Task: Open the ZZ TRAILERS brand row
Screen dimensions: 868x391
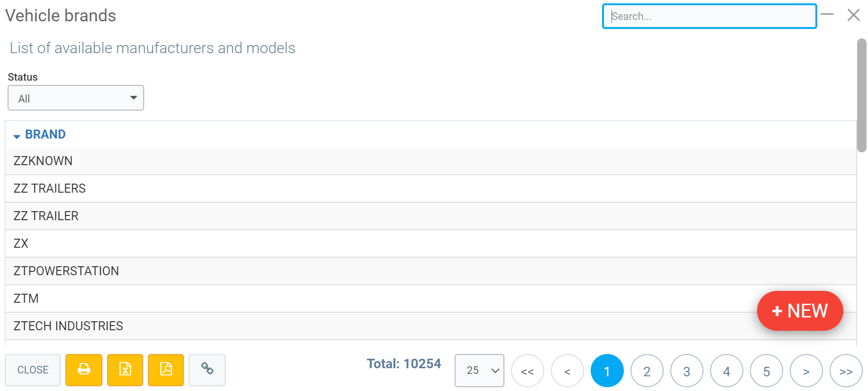Action: point(50,188)
